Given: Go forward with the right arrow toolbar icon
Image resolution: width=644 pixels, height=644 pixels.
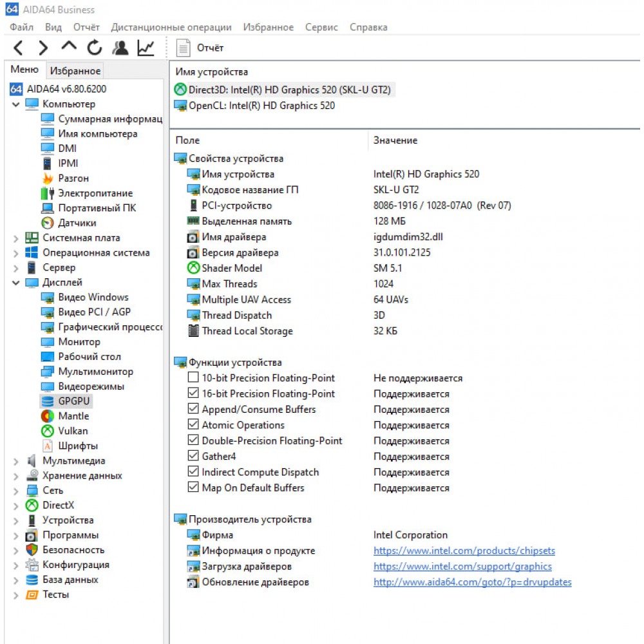Looking at the screenshot, I should pos(43,48).
